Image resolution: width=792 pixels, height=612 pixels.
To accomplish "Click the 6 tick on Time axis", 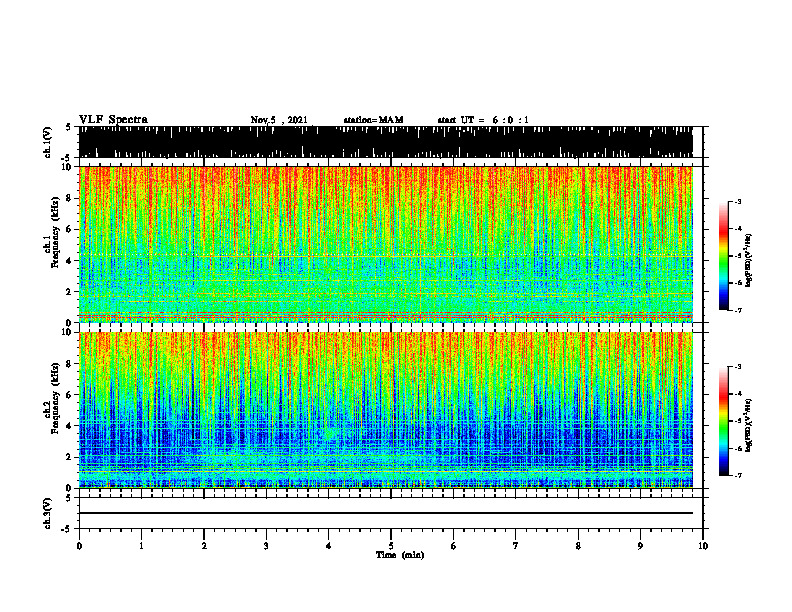I will pos(454,546).
